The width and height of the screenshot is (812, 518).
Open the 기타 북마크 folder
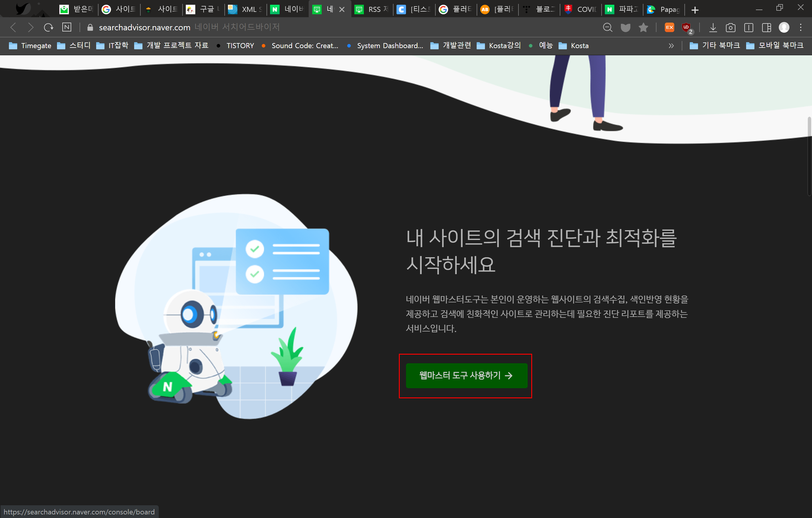click(715, 45)
